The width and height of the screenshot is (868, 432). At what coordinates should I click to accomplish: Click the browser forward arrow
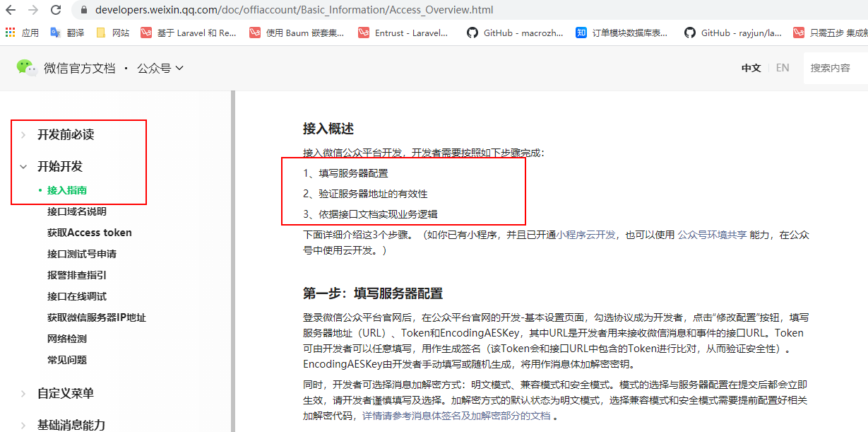pyautogui.click(x=32, y=10)
